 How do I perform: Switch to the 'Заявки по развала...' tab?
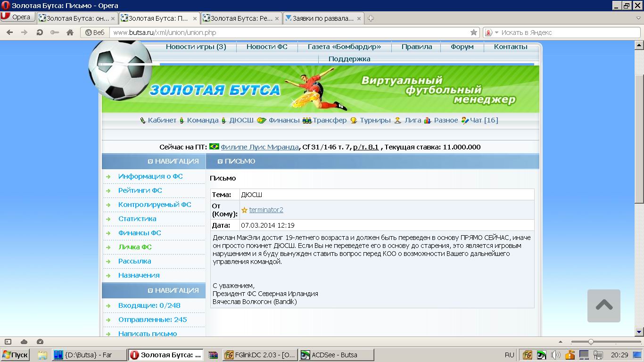click(323, 18)
